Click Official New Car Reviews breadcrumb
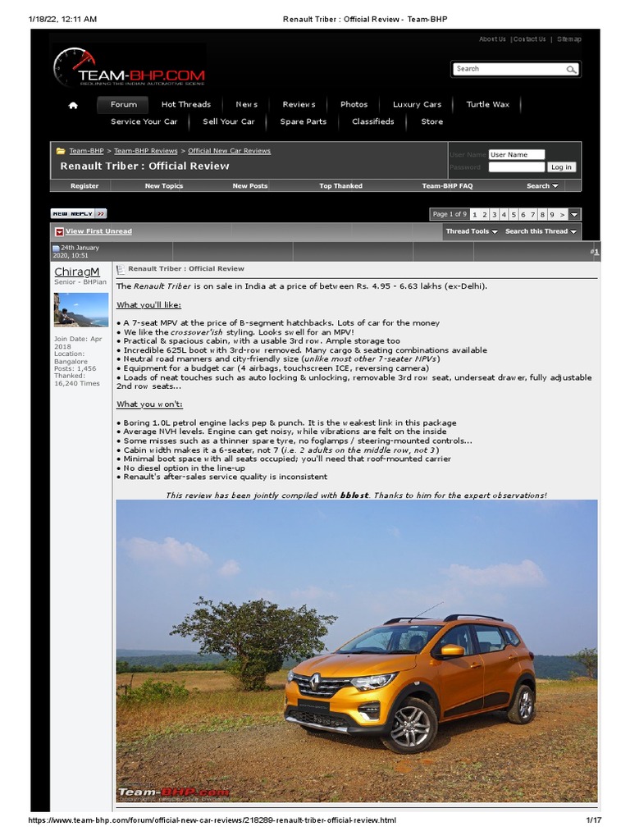This screenshot has width=630, height=840. point(230,151)
